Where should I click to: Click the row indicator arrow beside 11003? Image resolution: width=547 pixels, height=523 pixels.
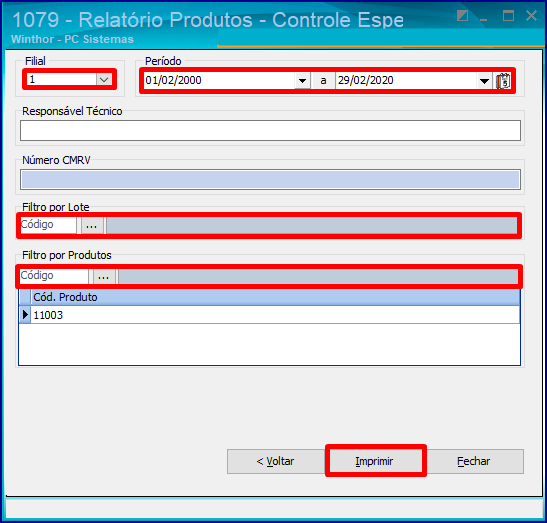(x=25, y=315)
